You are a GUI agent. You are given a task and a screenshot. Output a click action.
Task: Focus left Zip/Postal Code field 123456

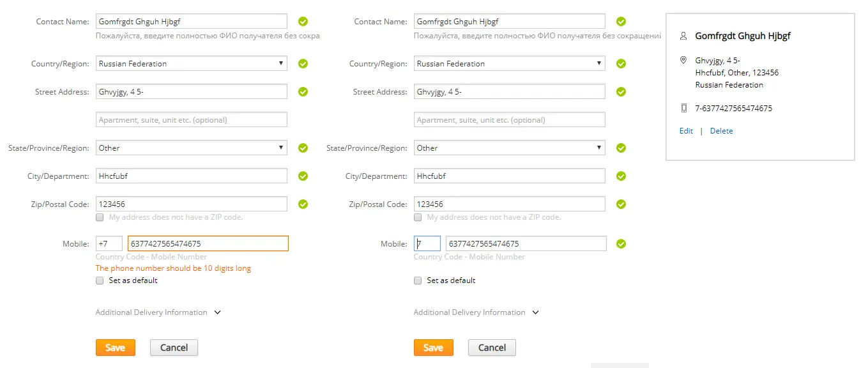(192, 204)
